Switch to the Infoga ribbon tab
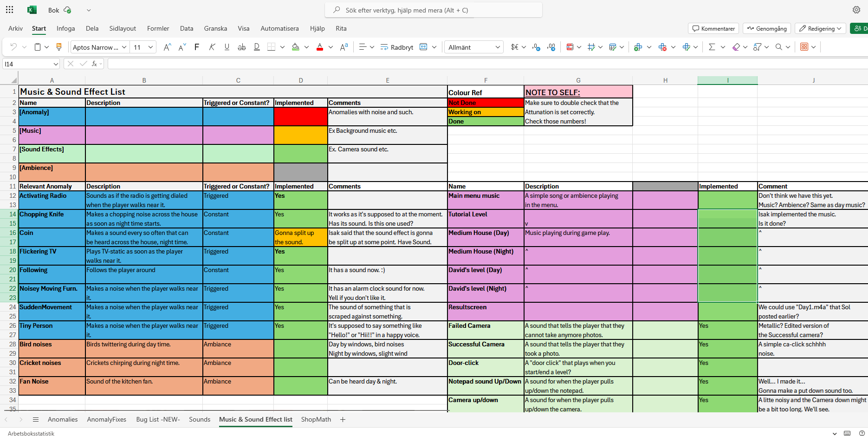The width and height of the screenshot is (868, 436). click(65, 28)
